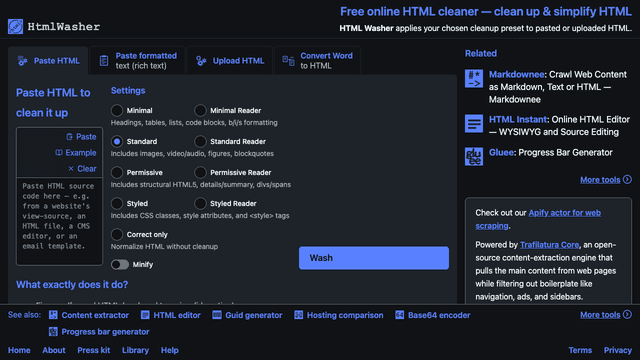Open the Terms link
640x360 pixels.
click(580, 350)
